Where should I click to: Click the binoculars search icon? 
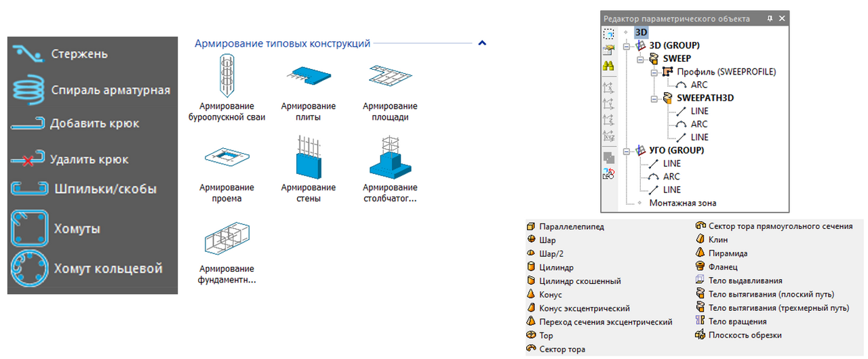608,66
